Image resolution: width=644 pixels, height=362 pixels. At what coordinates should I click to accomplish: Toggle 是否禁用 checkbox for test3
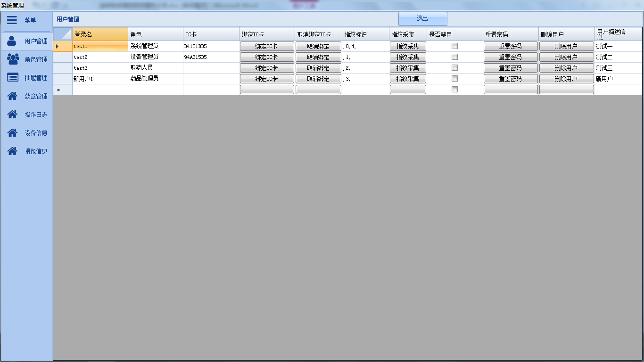tap(455, 68)
